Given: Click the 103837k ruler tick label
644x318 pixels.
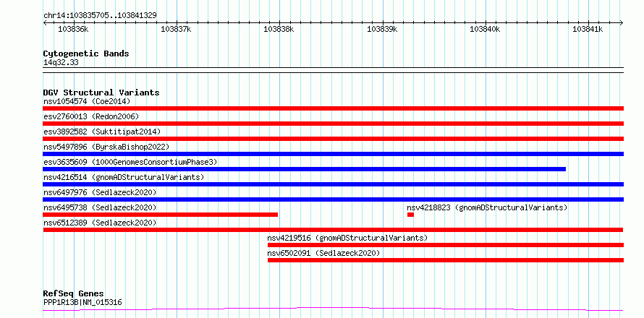Looking at the screenshot, I should 176,29.
